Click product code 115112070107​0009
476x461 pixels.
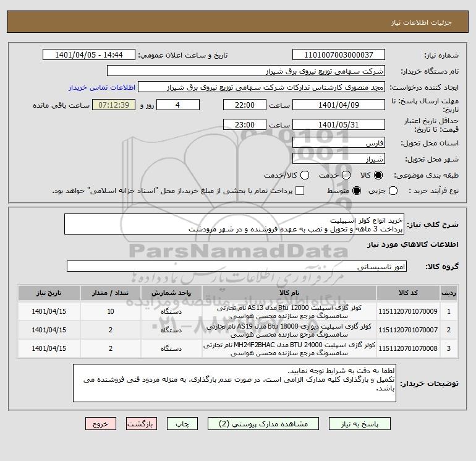point(408,311)
